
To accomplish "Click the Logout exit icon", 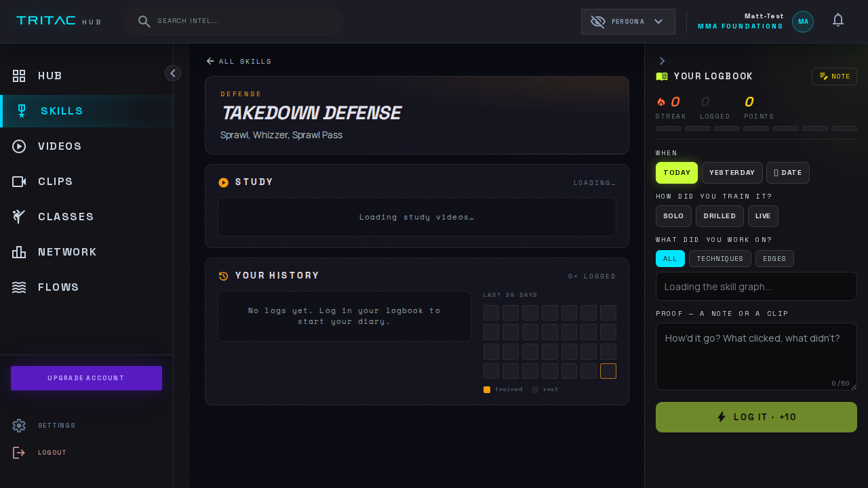I will pos(19,453).
